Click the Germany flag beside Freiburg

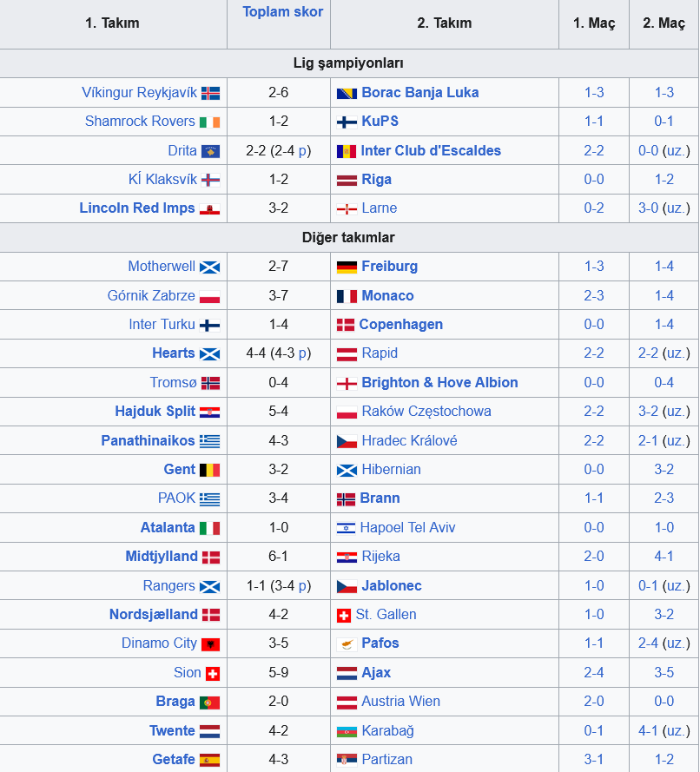point(347,267)
